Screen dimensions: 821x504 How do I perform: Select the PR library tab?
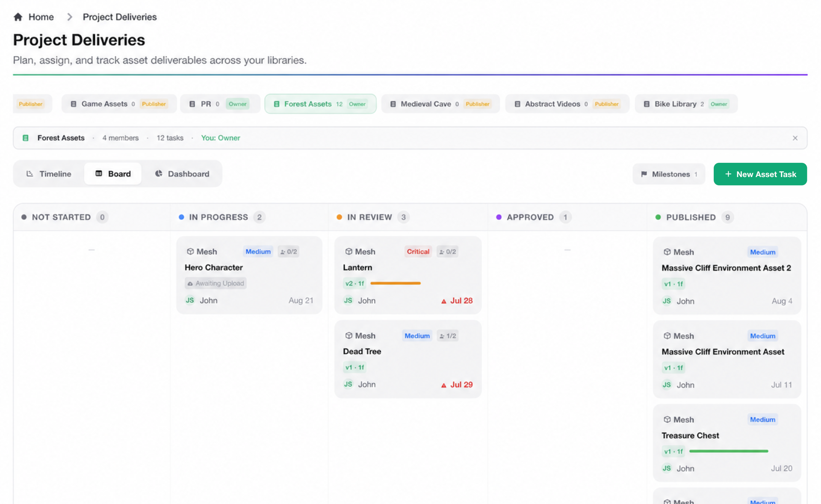click(x=220, y=104)
